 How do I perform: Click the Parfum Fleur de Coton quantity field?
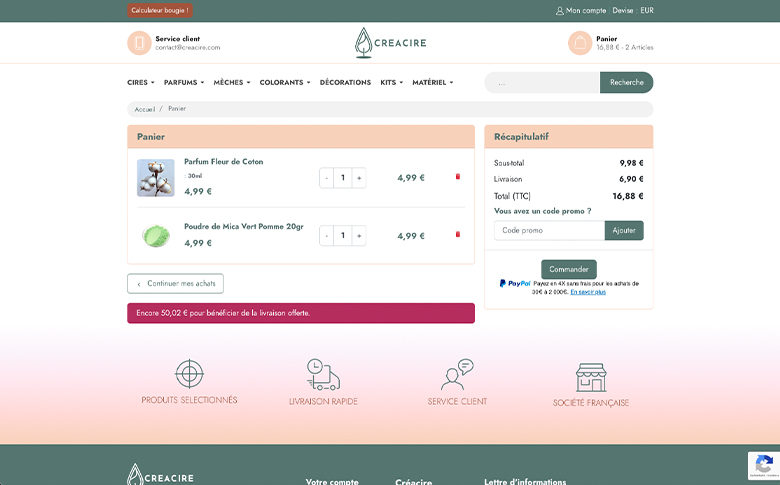(x=343, y=178)
